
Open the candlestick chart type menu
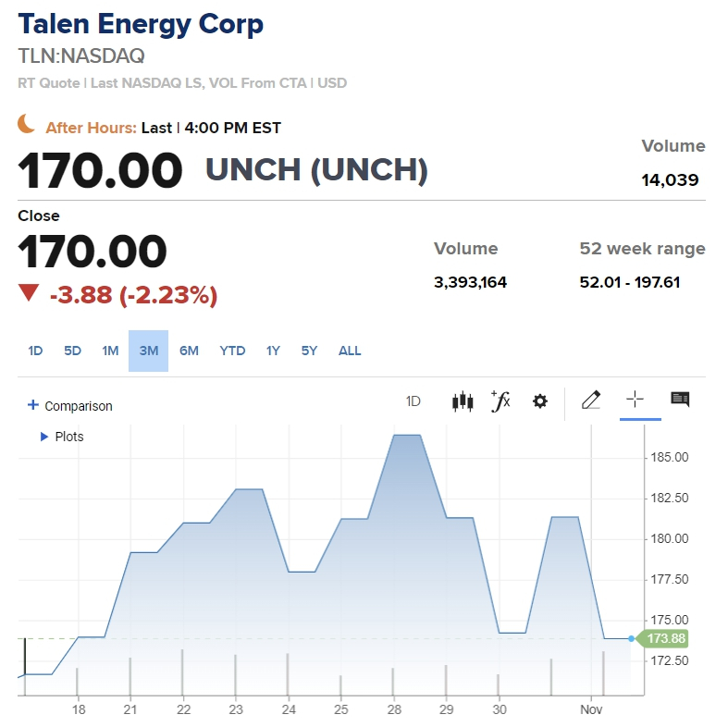[x=463, y=401]
